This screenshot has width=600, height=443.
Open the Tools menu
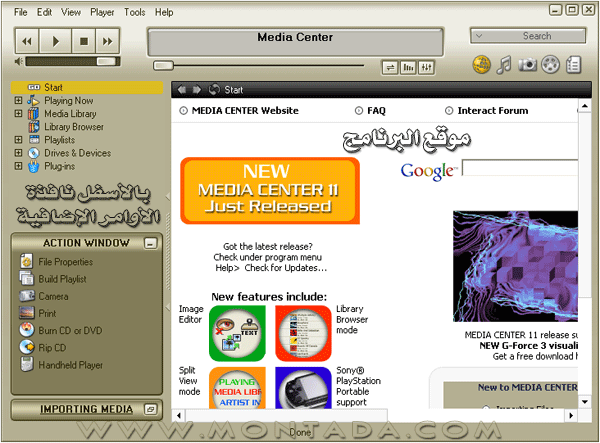tap(134, 12)
